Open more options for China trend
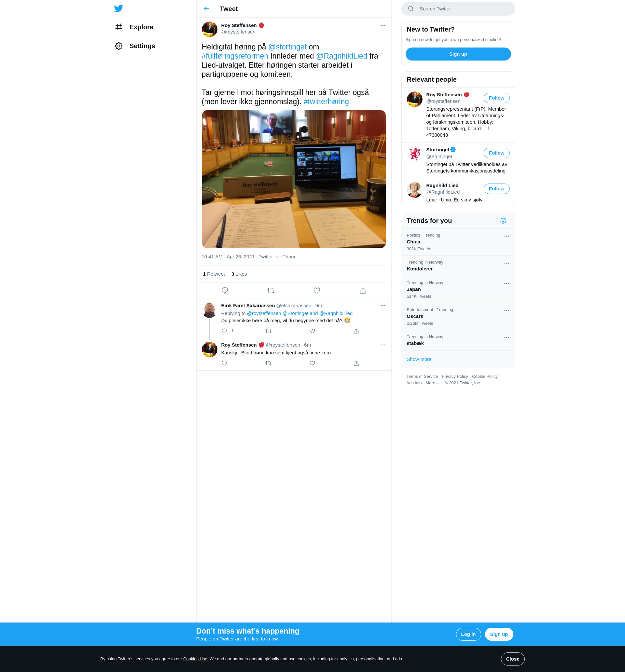Viewport: 625px width, 672px height. pyautogui.click(x=506, y=236)
